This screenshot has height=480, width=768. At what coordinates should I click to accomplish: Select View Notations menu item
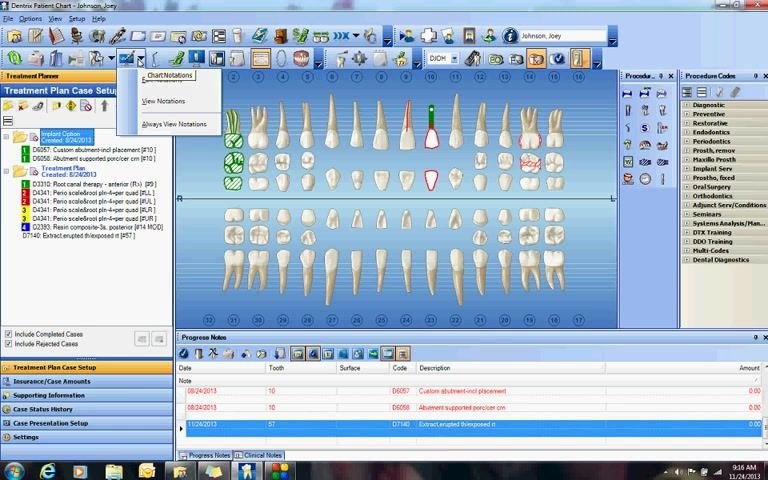click(164, 101)
